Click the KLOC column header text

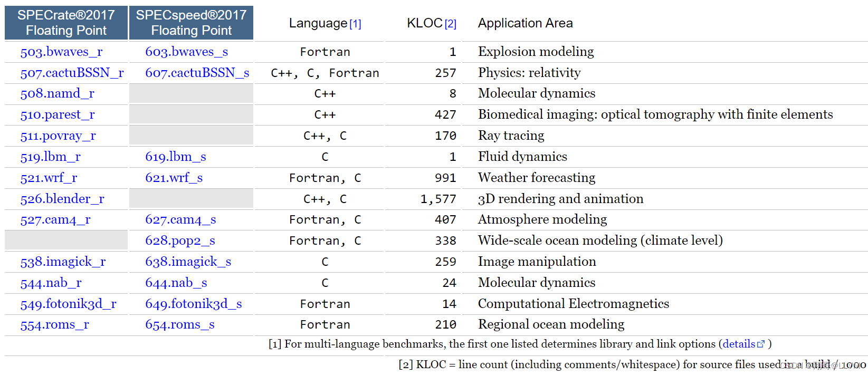pos(425,23)
